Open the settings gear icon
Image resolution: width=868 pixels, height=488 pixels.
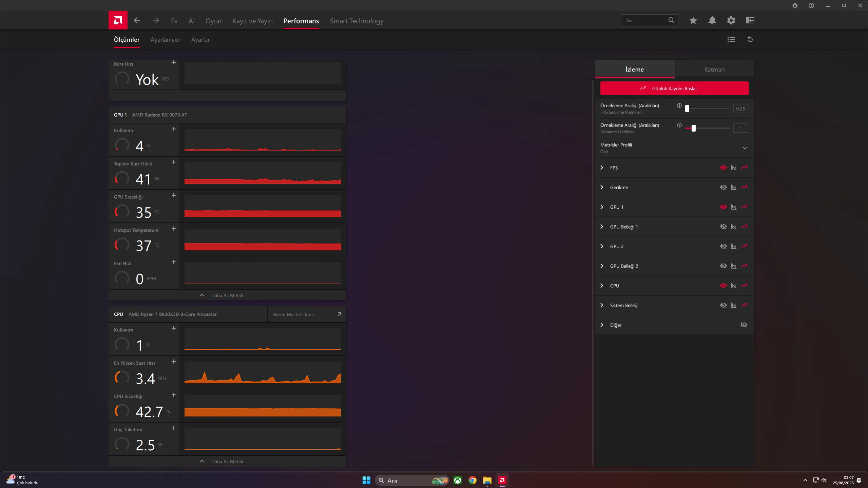(731, 21)
